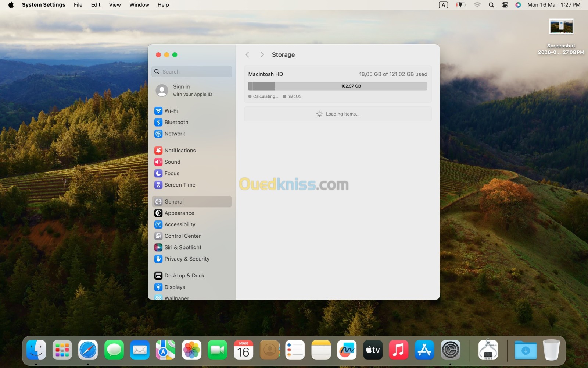Open Screen Time settings

[191, 185]
